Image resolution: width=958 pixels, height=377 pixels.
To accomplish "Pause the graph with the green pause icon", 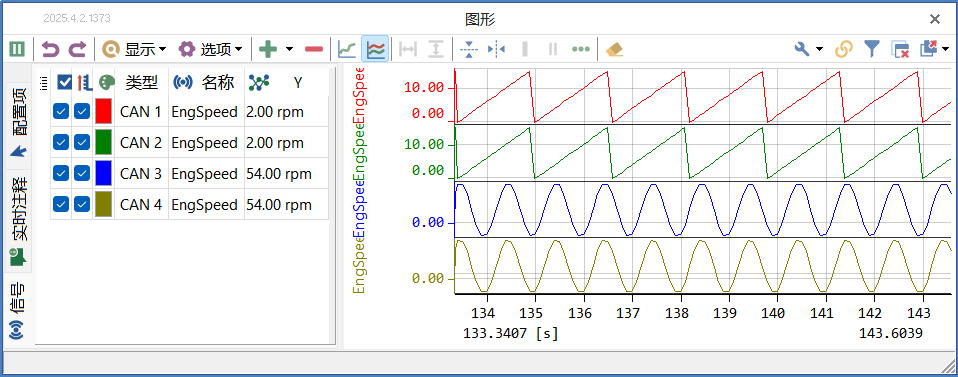I will 17,49.
